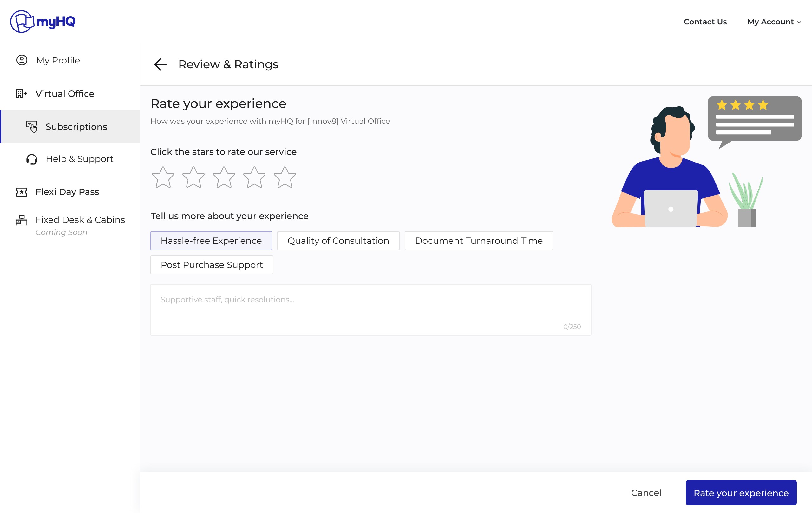Viewport: 812px width, 513px height.
Task: Select the third rating star
Action: [224, 177]
